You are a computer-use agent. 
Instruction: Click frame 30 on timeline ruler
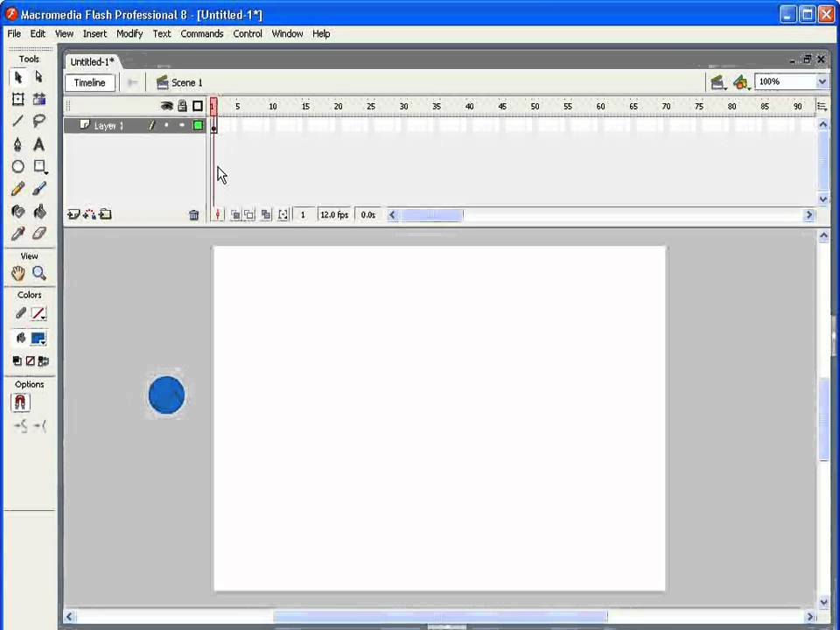point(404,107)
